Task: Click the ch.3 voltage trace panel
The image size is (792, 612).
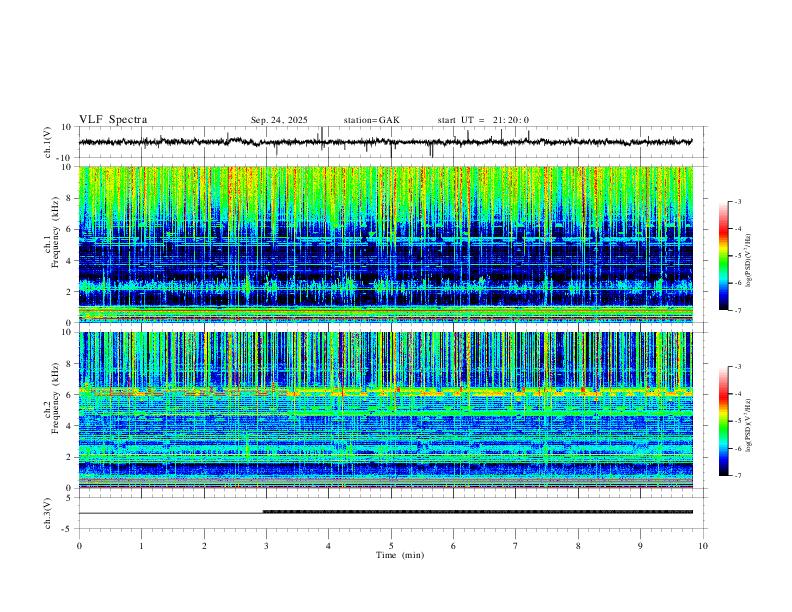Action: pyautogui.click(x=393, y=513)
